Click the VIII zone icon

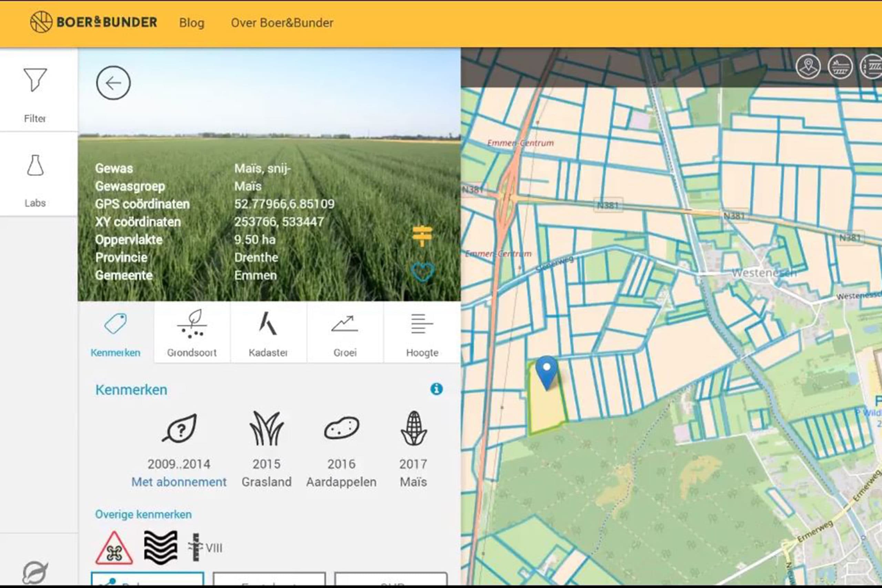pyautogui.click(x=205, y=548)
